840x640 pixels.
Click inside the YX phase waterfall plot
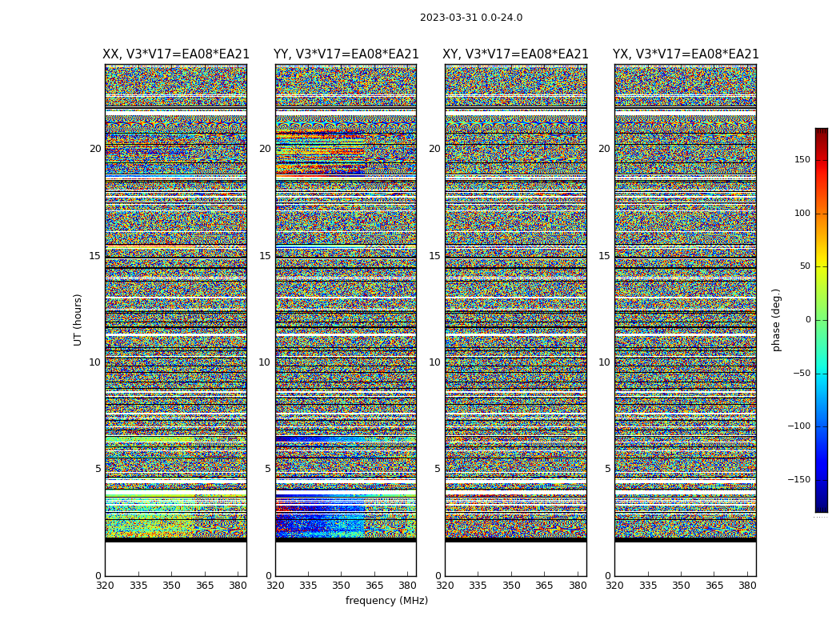point(685,320)
